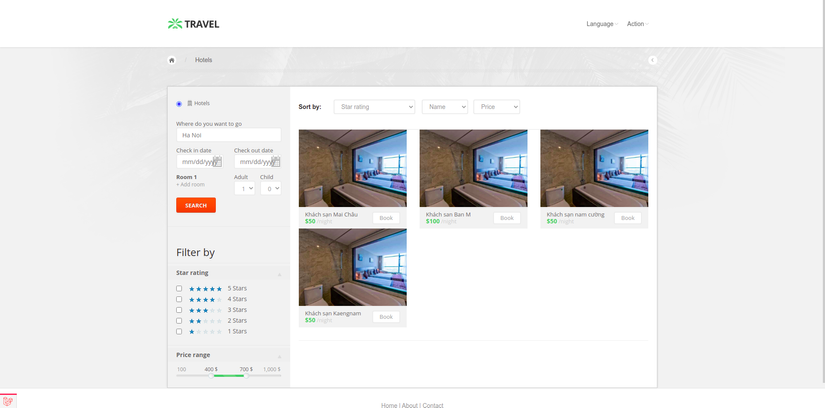Open the check out date calendar icon
Screen dimensions: 825x408
[275, 161]
